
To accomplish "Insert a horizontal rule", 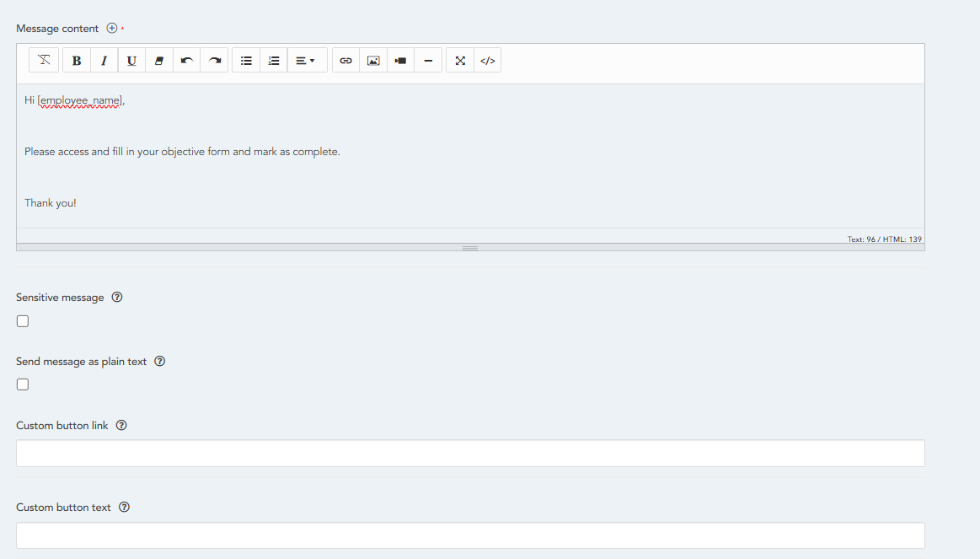I will 428,61.
